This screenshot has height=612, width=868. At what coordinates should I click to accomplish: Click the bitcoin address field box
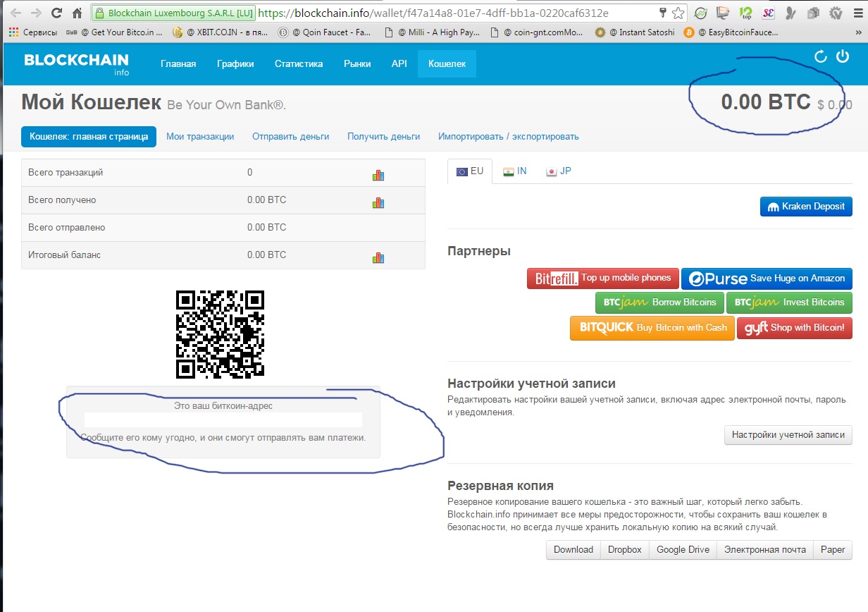[x=223, y=420]
